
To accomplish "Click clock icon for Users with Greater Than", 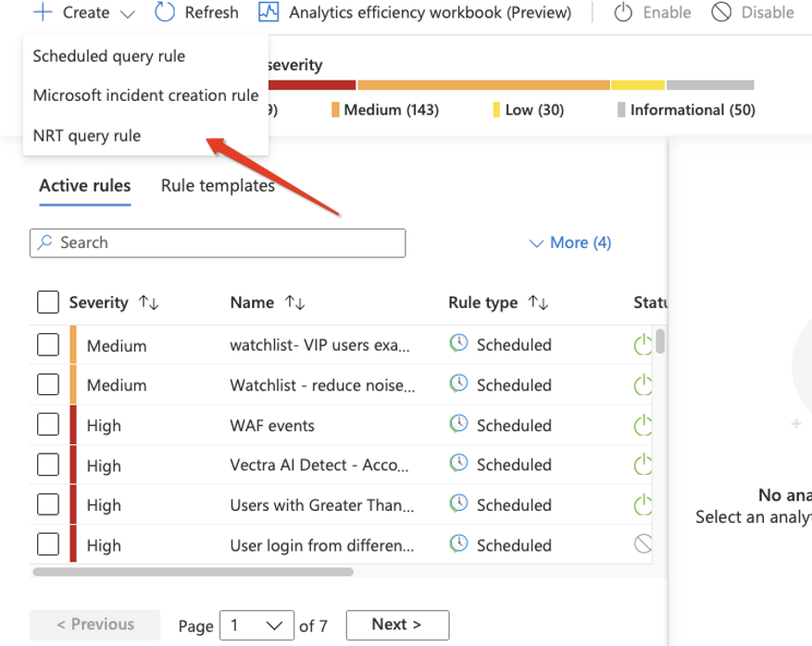I will click(458, 503).
